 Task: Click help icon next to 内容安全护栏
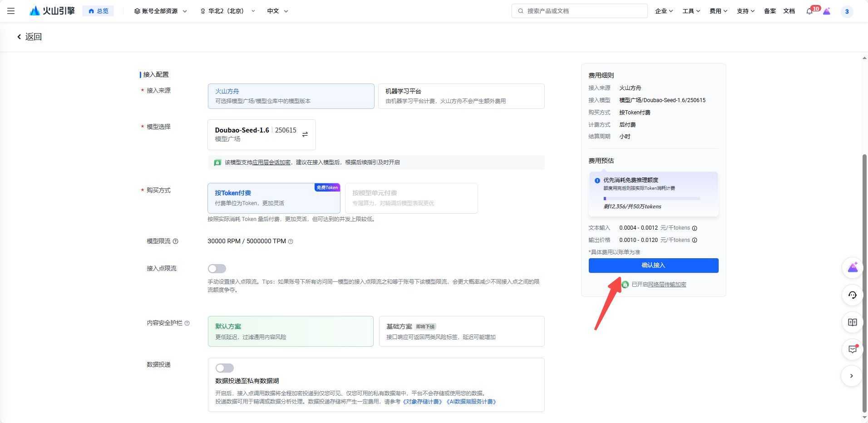pyautogui.click(x=187, y=323)
